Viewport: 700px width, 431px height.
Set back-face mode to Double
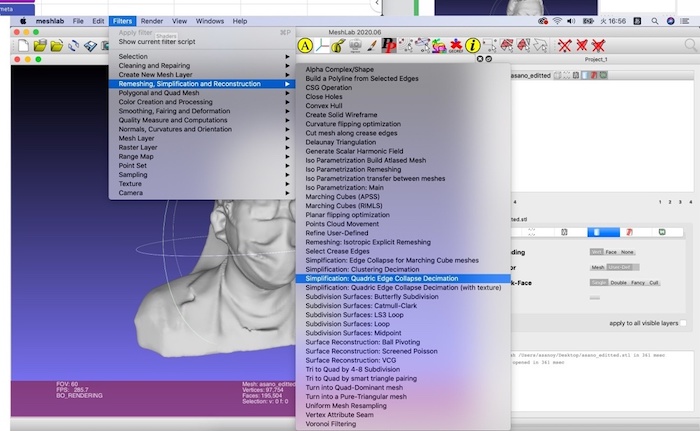pos(618,283)
